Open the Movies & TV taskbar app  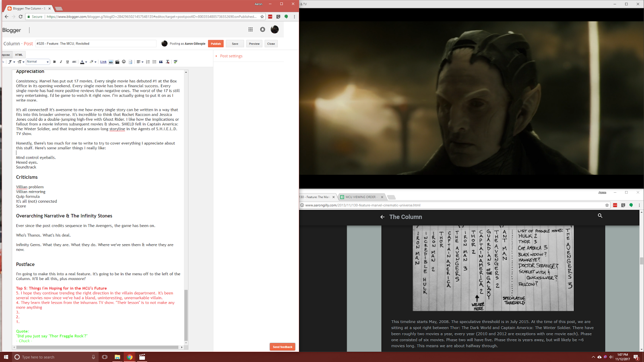click(142, 357)
